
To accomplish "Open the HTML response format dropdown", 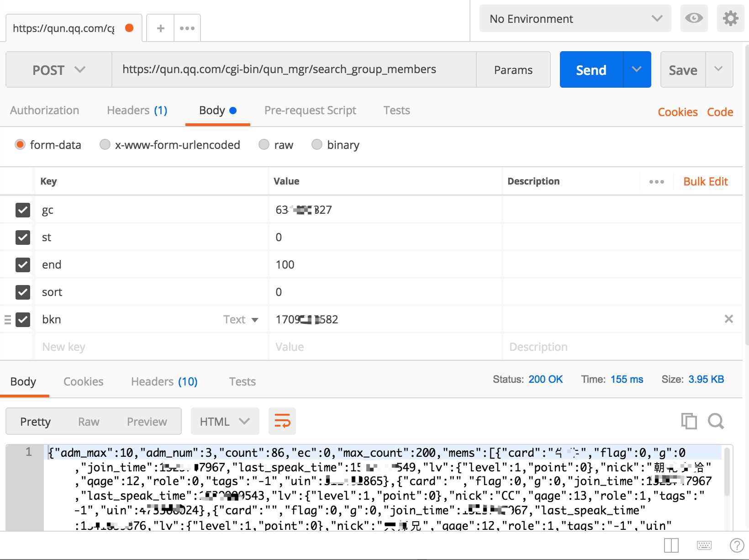I will click(225, 421).
